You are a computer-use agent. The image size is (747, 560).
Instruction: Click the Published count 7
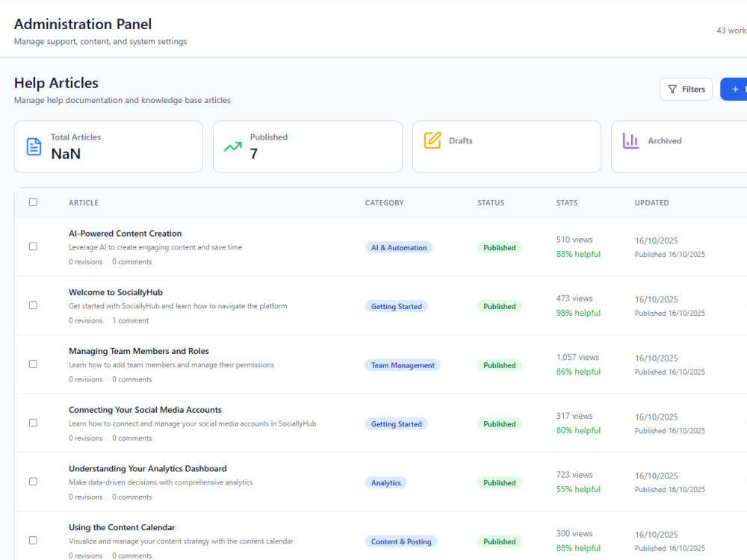pos(253,154)
